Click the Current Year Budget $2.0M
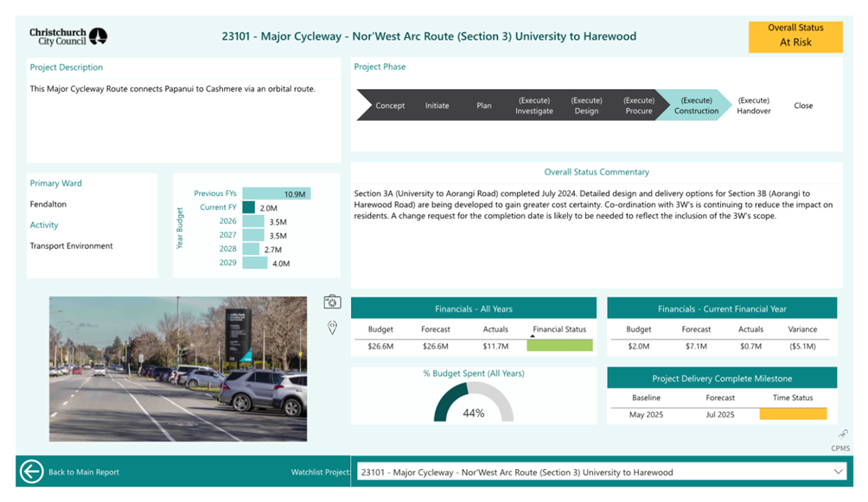 [638, 346]
